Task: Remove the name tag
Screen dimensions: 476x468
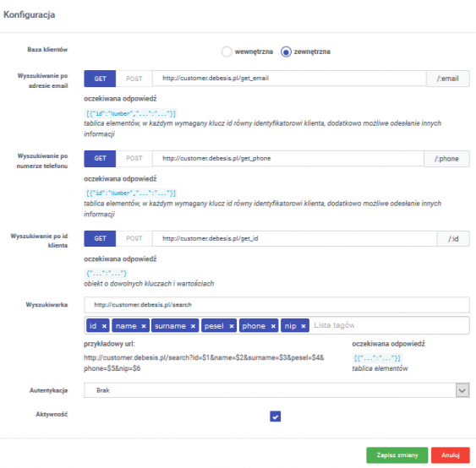Action: [x=144, y=326]
